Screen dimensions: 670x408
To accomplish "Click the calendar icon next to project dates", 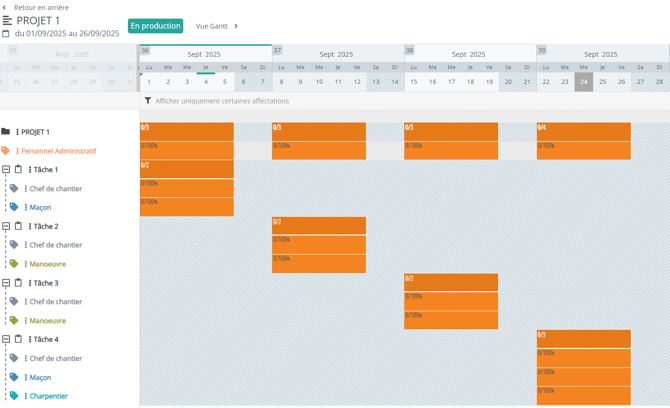I will tap(6, 33).
